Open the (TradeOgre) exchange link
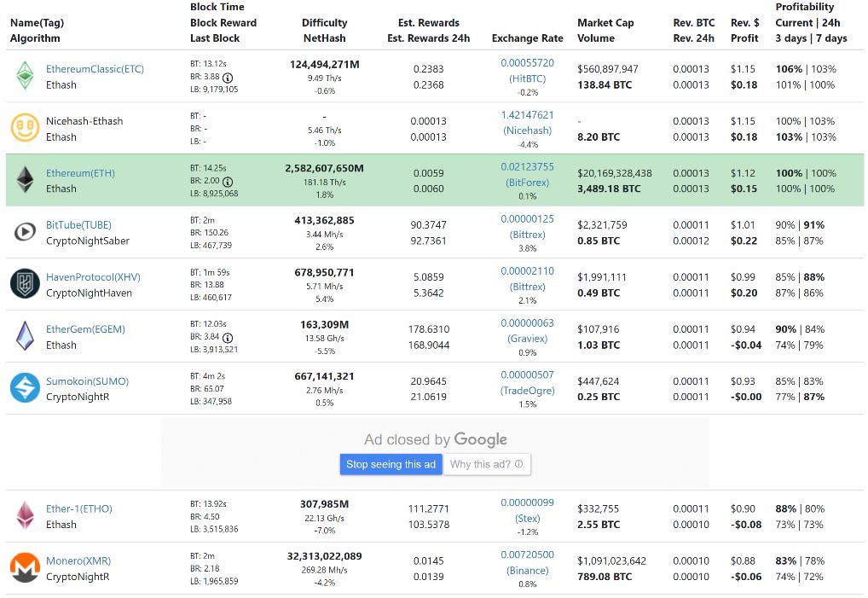This screenshot has height=598, width=868. coord(528,391)
